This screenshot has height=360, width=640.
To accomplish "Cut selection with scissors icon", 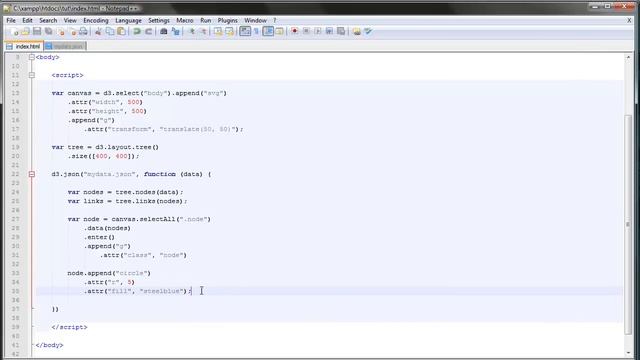I will (x=98, y=31).
